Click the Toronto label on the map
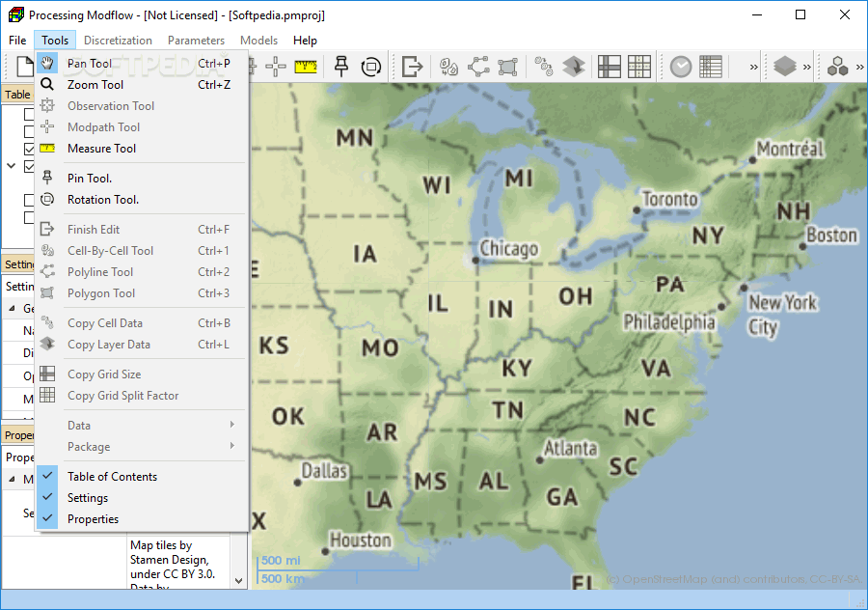The height and width of the screenshot is (610, 868). [x=670, y=199]
